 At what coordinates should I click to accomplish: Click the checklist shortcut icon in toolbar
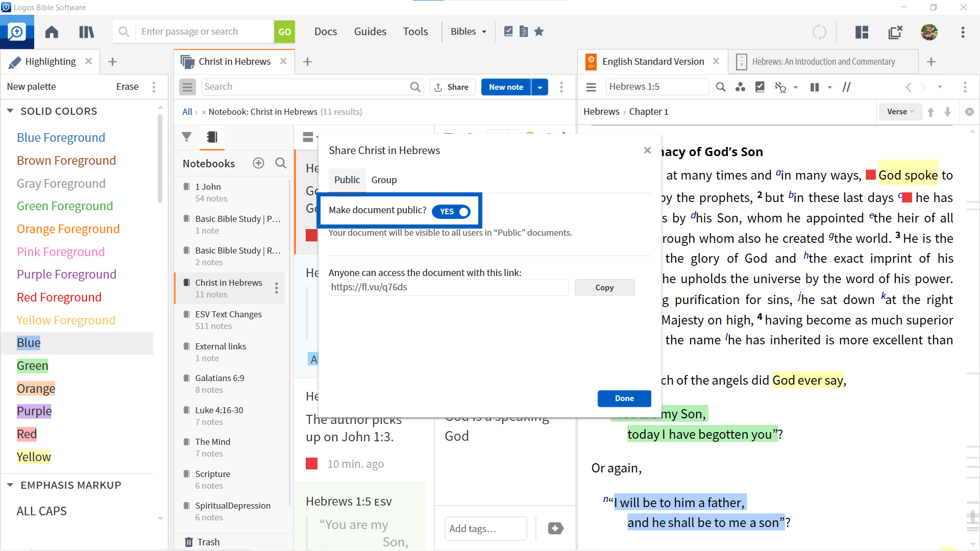click(x=508, y=32)
